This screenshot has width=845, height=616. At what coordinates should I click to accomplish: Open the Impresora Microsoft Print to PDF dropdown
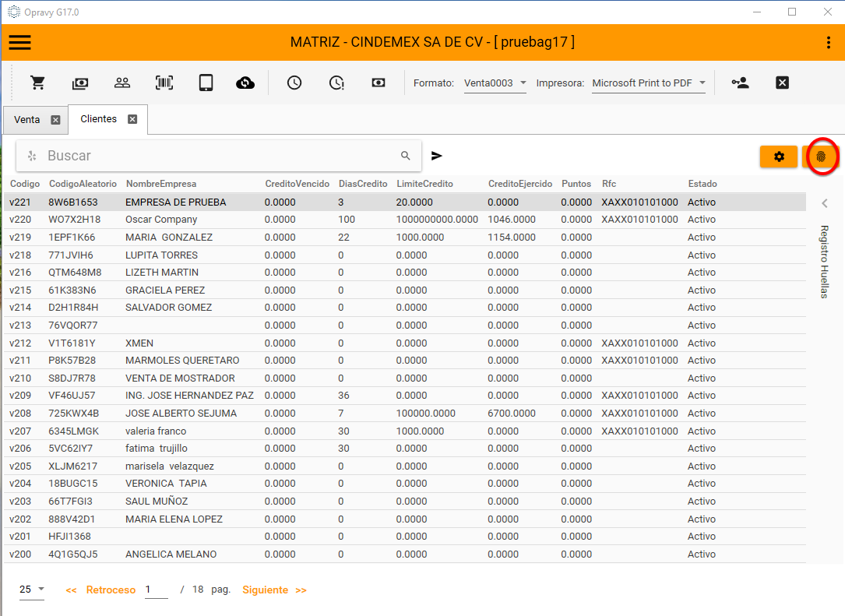click(648, 83)
